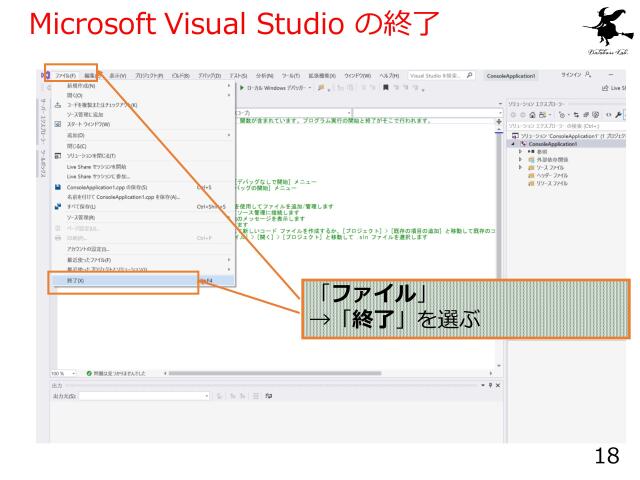This screenshot has width=640, height=480.
Task: Expand the 外部依存関係 node
Action: [x=520, y=160]
